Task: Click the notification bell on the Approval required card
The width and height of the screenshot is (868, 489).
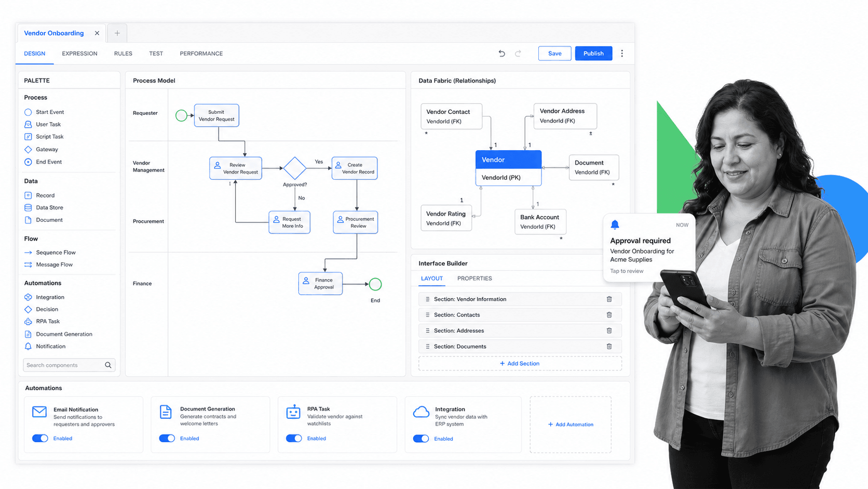Action: coord(615,224)
